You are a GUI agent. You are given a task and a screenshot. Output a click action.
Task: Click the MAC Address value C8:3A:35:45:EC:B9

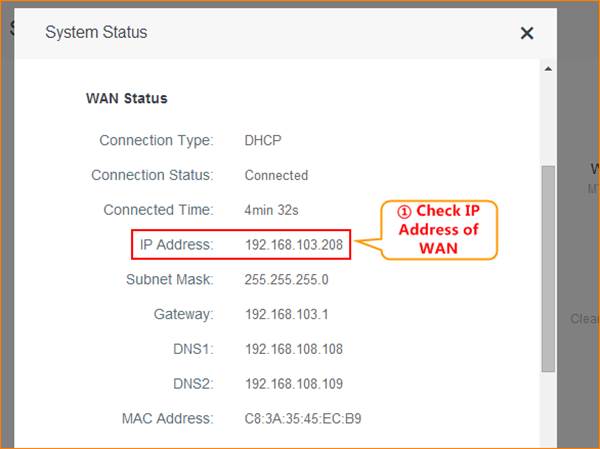pyautogui.click(x=302, y=419)
